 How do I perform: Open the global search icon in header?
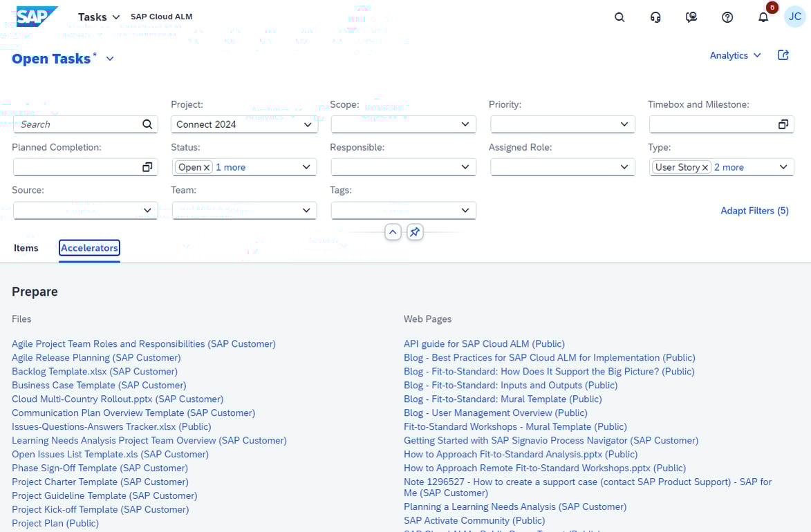[x=619, y=17]
